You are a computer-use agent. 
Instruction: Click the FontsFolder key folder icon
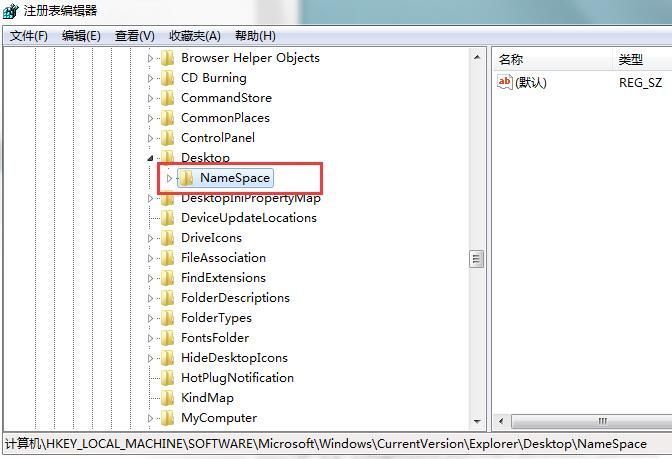(167, 338)
